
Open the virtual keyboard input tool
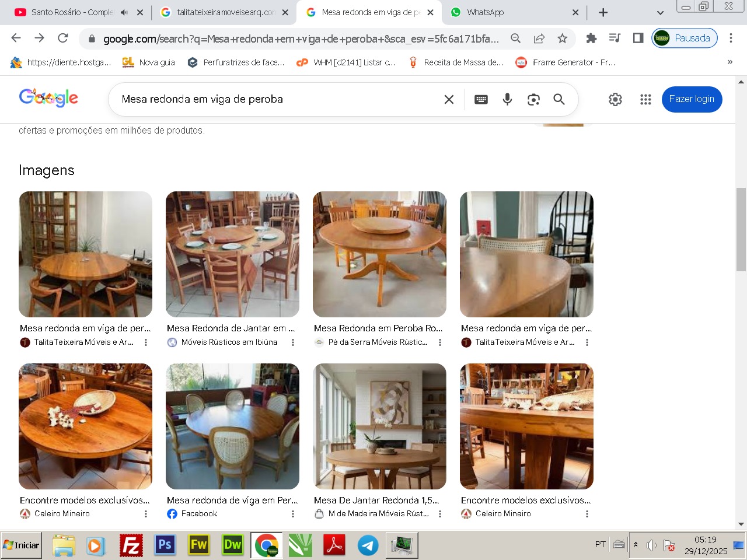(x=481, y=99)
